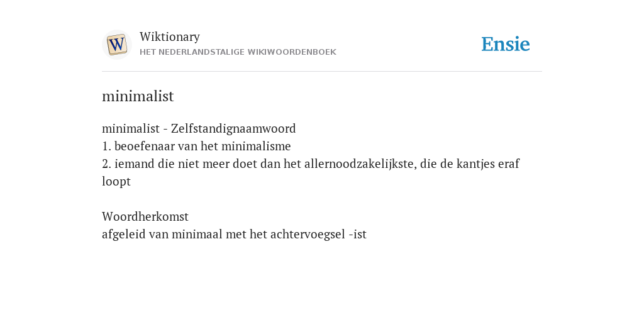Select the 'Het Nederlandstalige Wikiwoordenboek' subtitle
Image resolution: width=644 pixels, height=322 pixels.
click(238, 52)
